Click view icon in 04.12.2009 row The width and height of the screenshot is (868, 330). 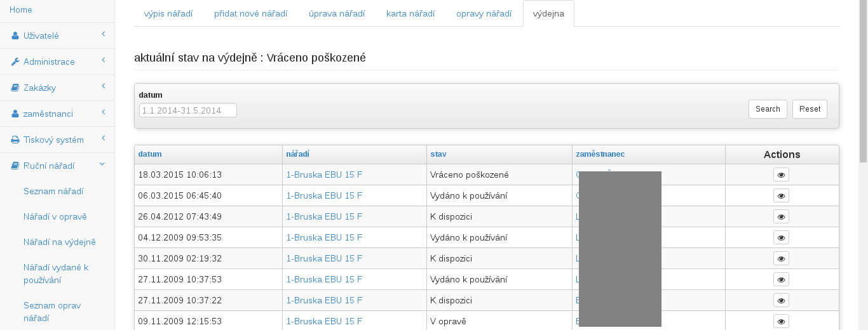click(781, 237)
